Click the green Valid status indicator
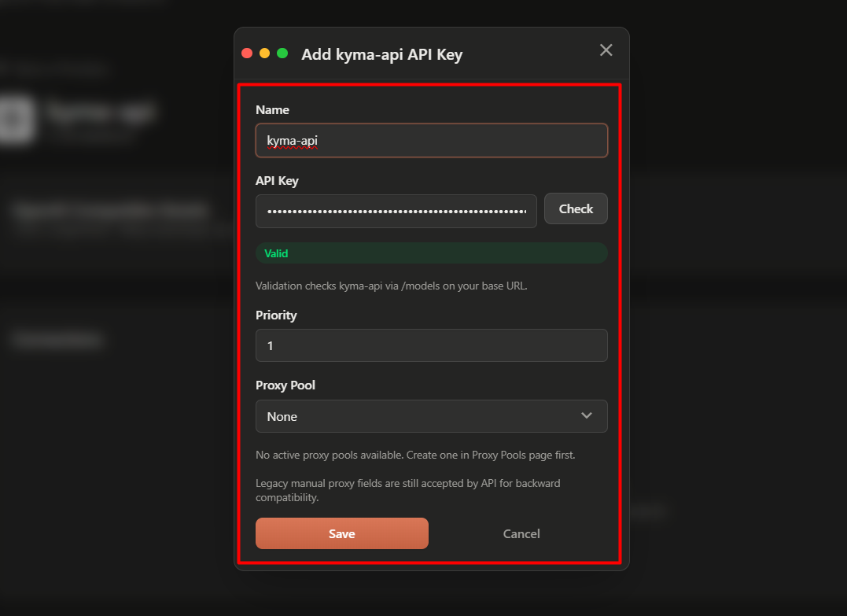The image size is (847, 616). point(431,253)
